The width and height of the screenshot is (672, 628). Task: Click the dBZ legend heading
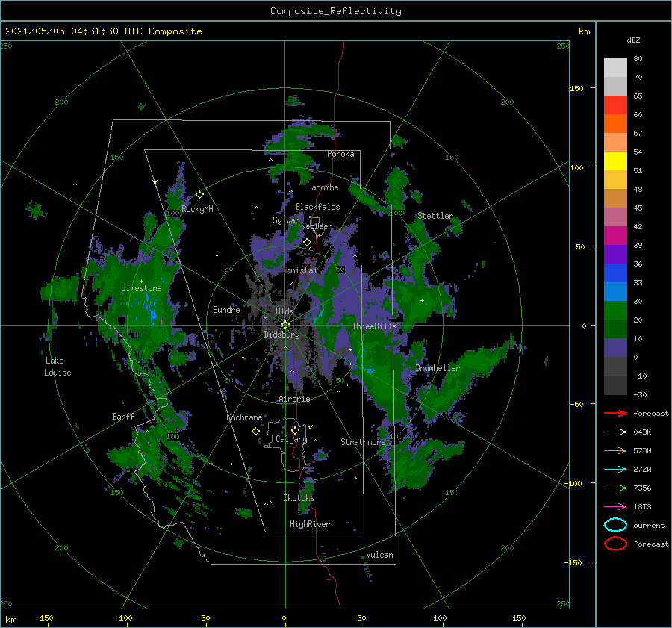(633, 40)
